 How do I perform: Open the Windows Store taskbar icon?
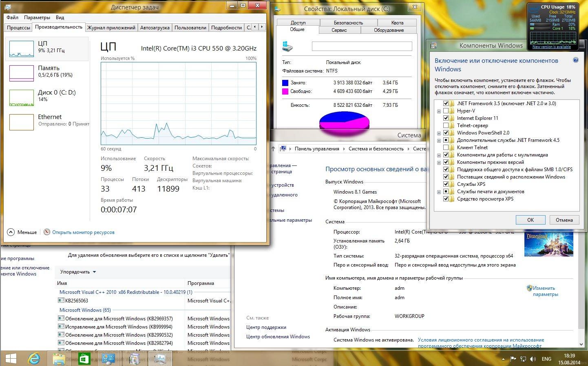click(84, 359)
